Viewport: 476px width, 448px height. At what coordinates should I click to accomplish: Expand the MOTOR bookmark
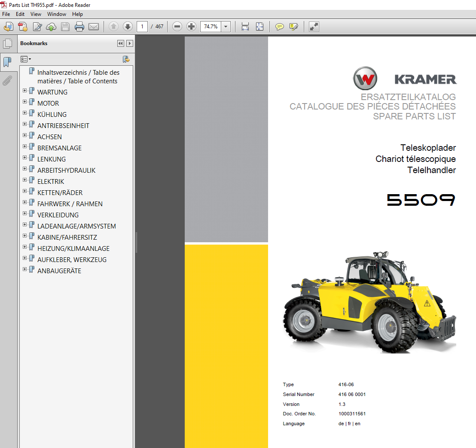point(25,102)
